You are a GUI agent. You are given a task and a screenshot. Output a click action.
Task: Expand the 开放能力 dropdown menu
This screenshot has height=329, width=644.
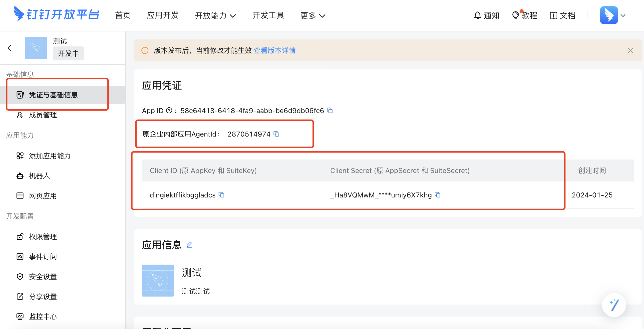coord(215,16)
